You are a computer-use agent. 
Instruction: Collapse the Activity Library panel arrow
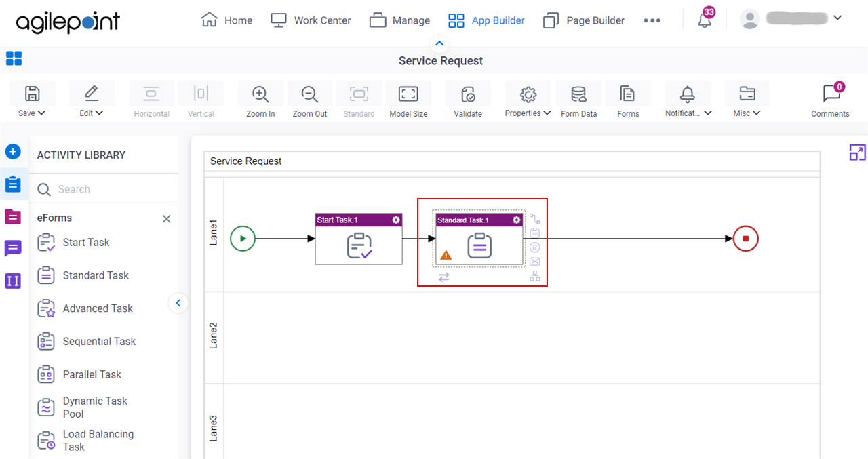click(x=178, y=303)
